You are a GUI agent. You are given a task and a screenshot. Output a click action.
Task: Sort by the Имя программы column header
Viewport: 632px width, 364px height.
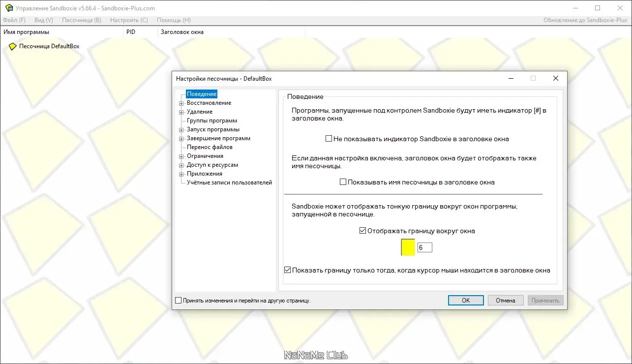point(61,32)
